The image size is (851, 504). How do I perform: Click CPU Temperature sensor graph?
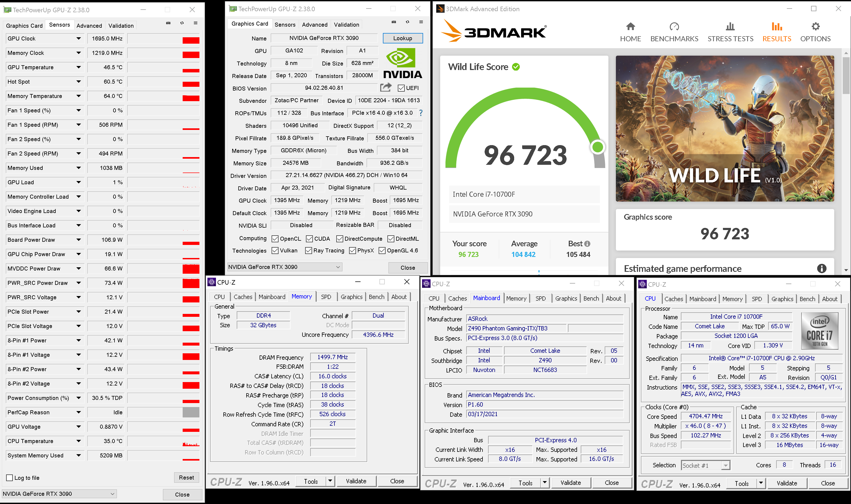pyautogui.click(x=163, y=441)
